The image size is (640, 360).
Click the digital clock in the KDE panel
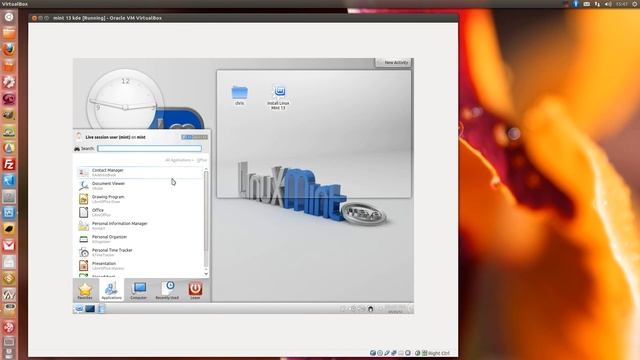[395, 309]
